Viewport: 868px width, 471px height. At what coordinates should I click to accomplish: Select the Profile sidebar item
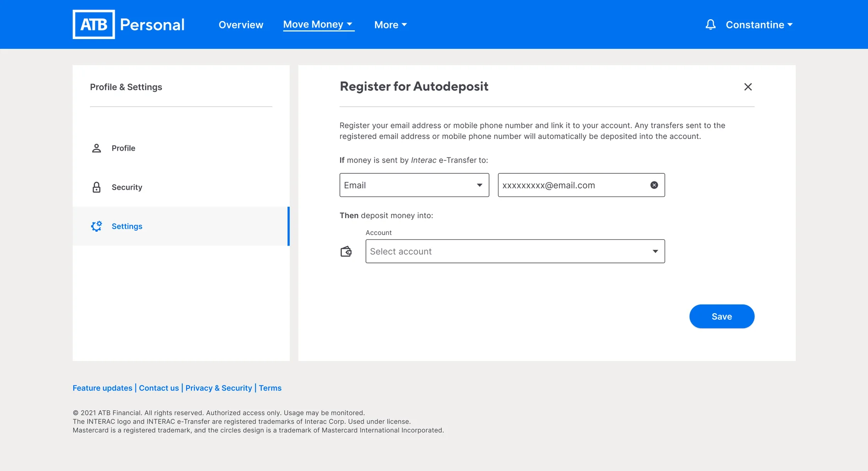pos(181,148)
